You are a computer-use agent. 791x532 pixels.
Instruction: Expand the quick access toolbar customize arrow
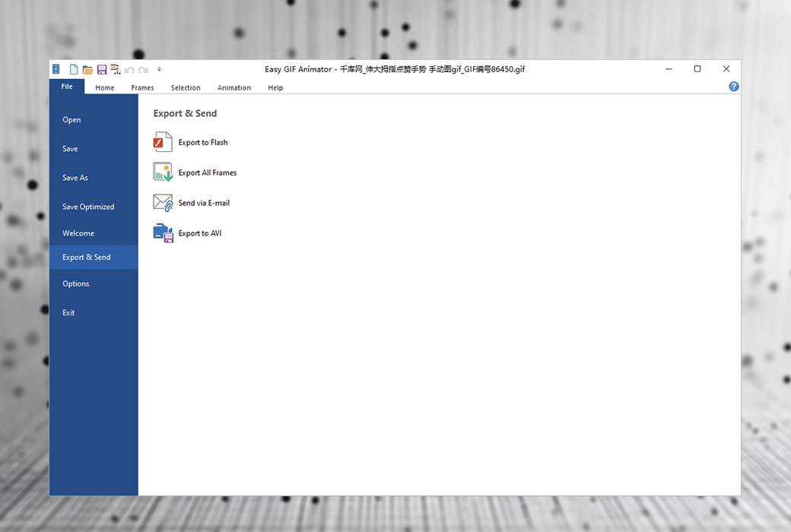(160, 70)
